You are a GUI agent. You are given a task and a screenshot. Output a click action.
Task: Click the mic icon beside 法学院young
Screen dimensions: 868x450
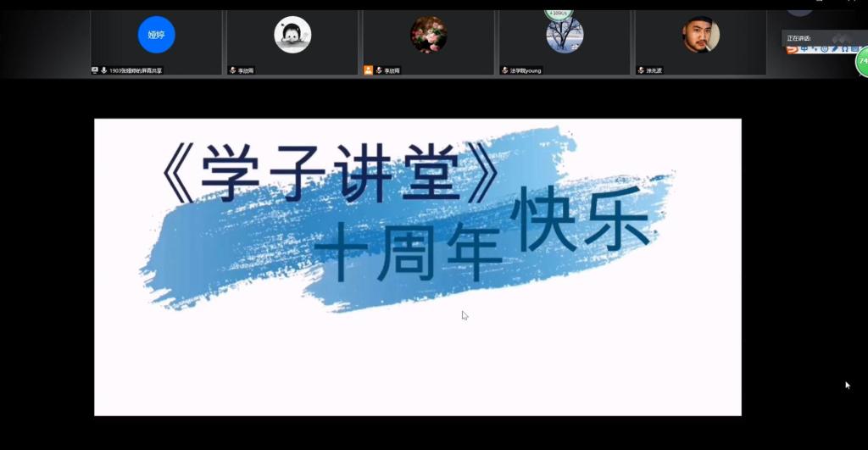[504, 70]
